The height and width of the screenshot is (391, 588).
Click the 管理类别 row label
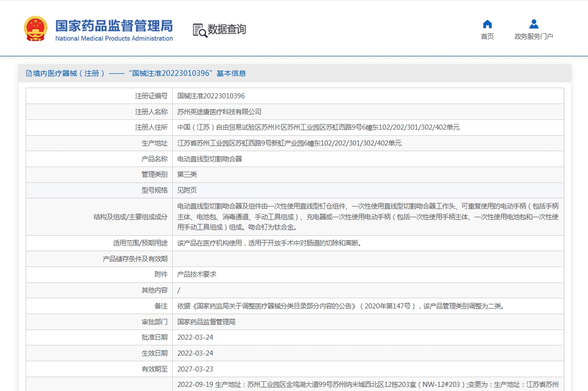coord(154,174)
